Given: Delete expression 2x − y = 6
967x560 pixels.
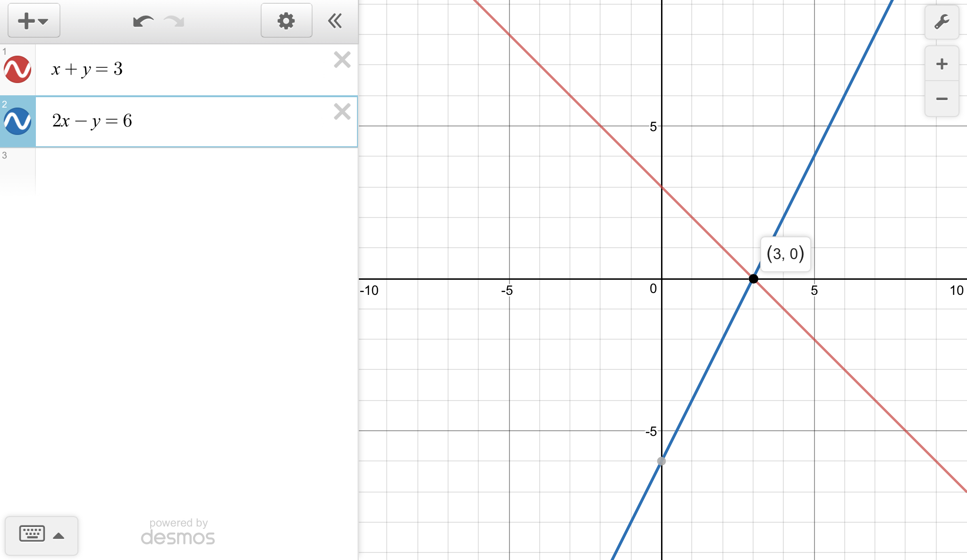Looking at the screenshot, I should click(342, 112).
